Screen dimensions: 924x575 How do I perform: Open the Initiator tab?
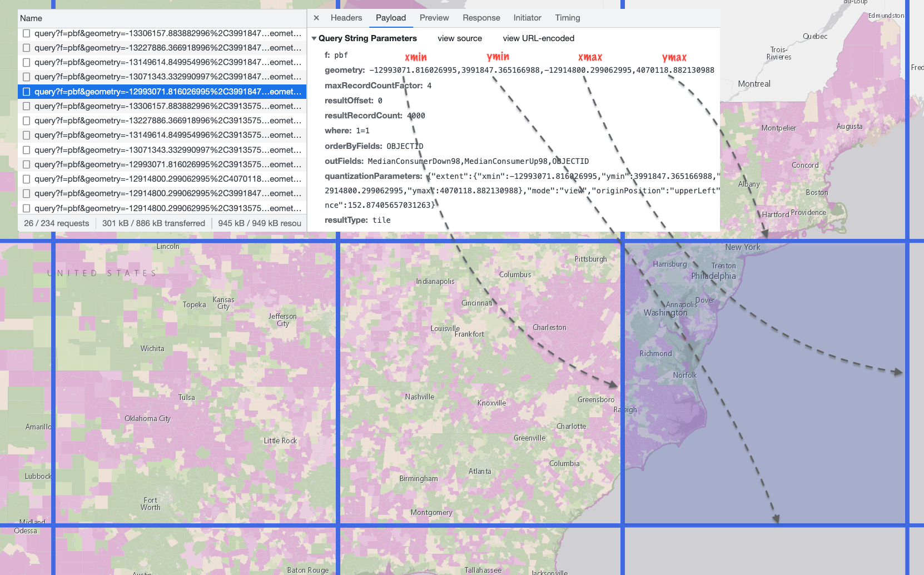pos(527,18)
